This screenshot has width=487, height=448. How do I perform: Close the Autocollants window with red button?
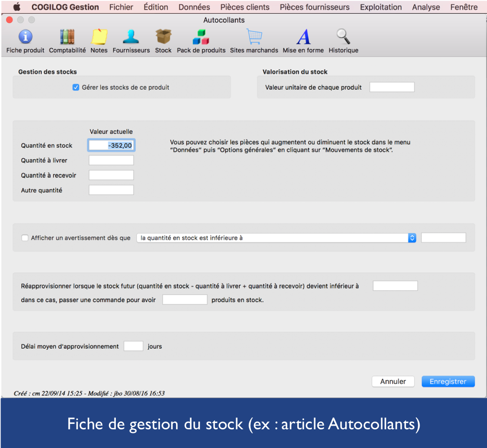9,20
